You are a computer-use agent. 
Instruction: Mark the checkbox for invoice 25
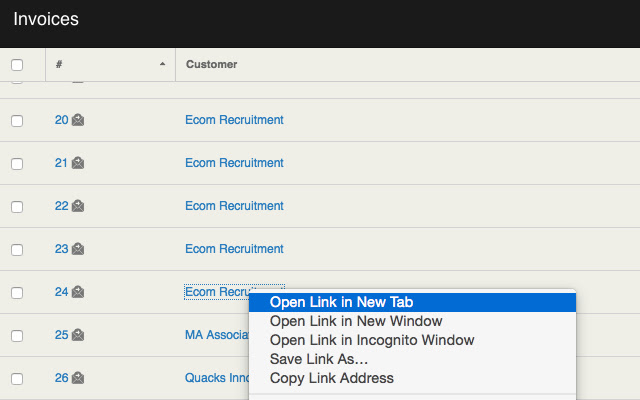pyautogui.click(x=17, y=336)
